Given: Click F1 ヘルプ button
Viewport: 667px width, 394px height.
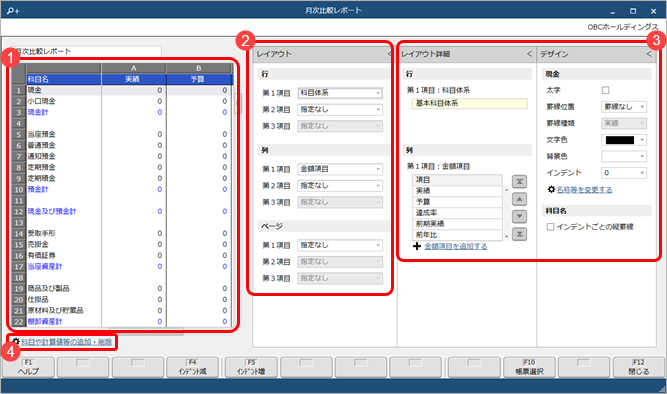Looking at the screenshot, I should click(x=28, y=367).
